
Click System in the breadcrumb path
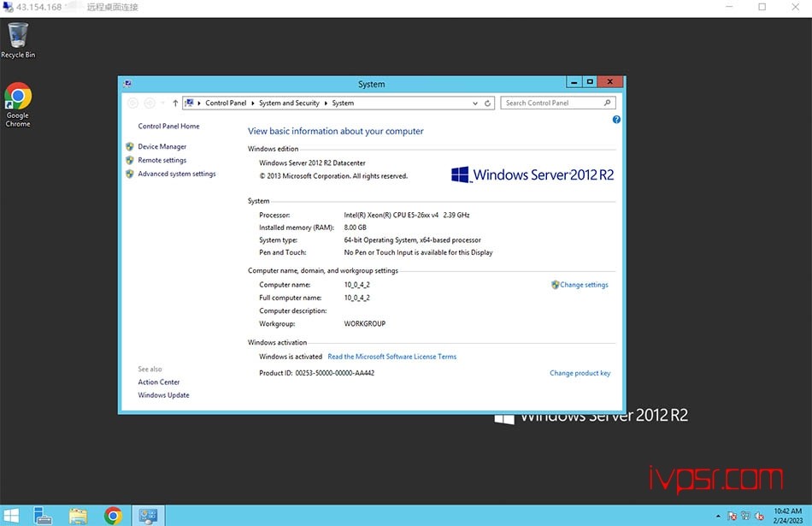[x=343, y=103]
